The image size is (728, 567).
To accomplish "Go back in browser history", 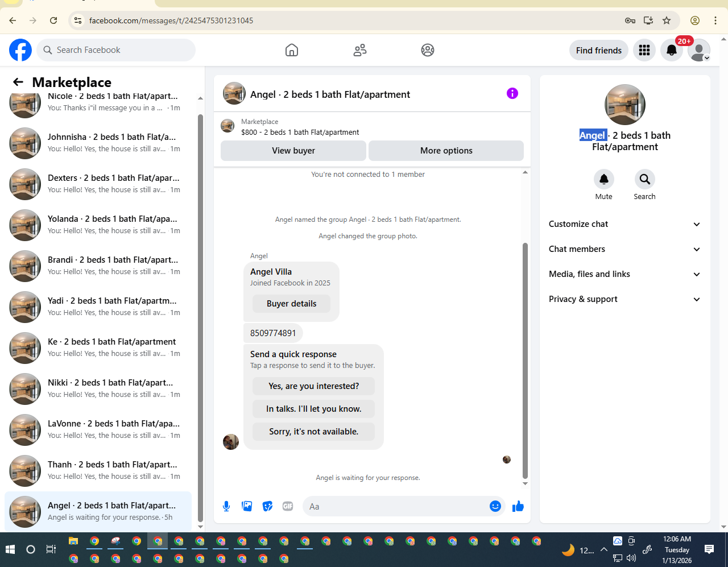I will (13, 20).
